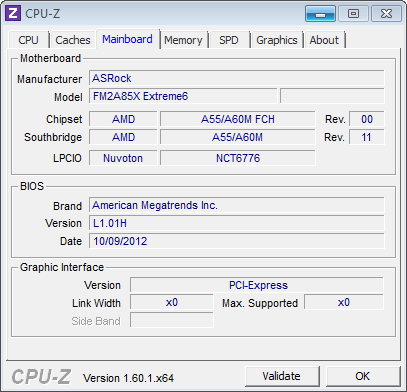Image resolution: width=407 pixels, height=392 pixels.
Task: Minimize the CPU-Z window
Action: coord(320,14)
